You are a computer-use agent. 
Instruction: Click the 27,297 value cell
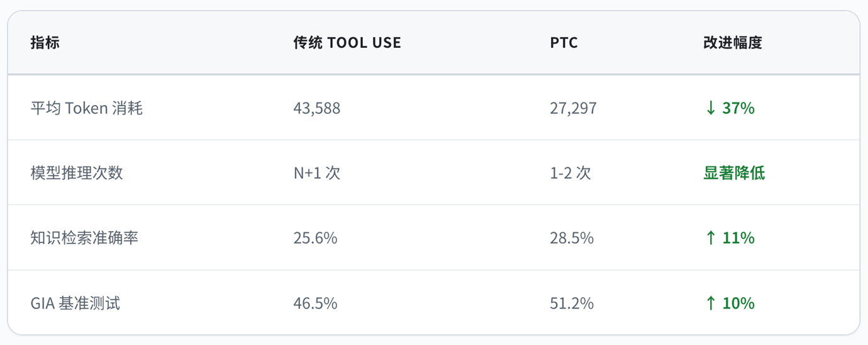click(574, 108)
